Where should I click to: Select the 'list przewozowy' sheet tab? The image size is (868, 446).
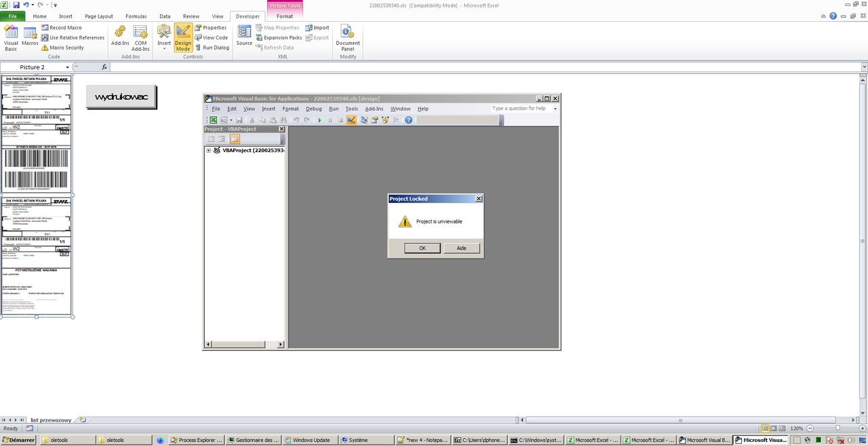51,420
